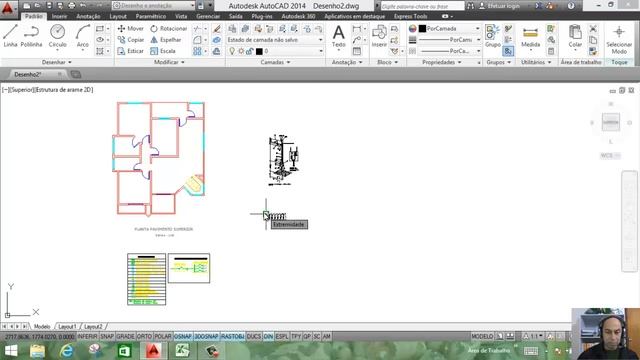Expand the Propriedades panel
Screen dimensions: 640x360
pyautogui.click(x=442, y=62)
